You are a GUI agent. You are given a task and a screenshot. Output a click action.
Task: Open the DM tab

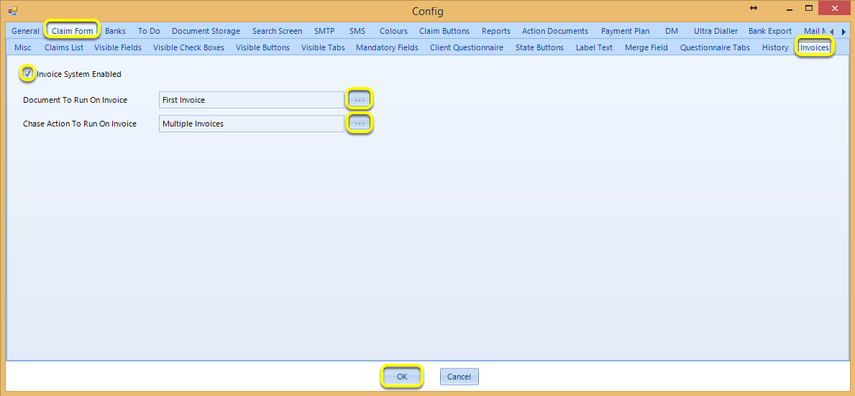pyautogui.click(x=671, y=31)
